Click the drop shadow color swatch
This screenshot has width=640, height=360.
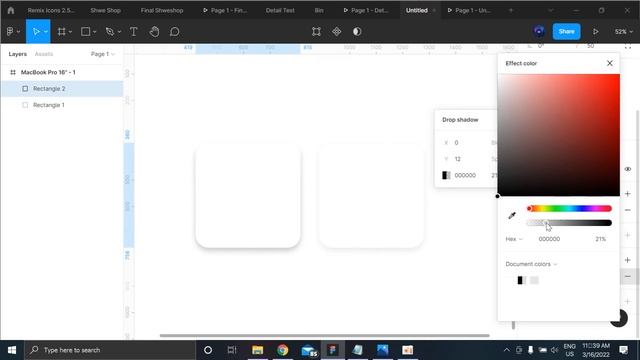tap(446, 175)
